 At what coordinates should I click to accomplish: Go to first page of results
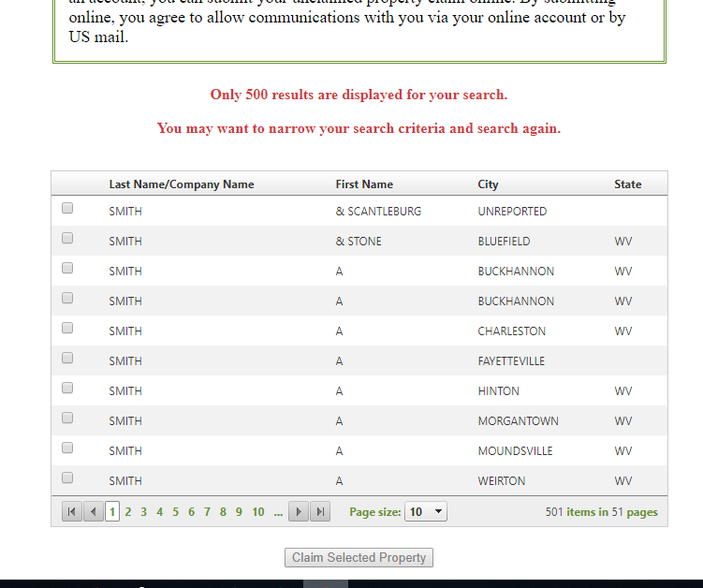pos(71,512)
